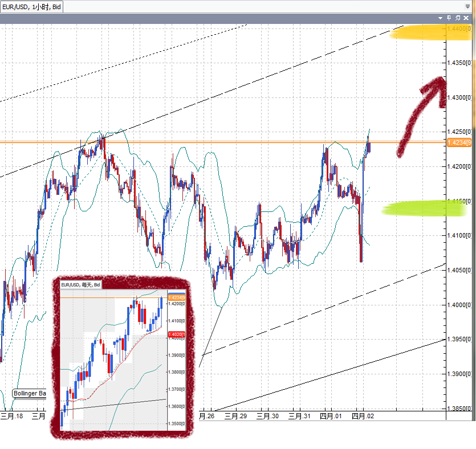Click the X icon on the chart panel
Screen dimensions: 476x449
(x=466, y=18)
